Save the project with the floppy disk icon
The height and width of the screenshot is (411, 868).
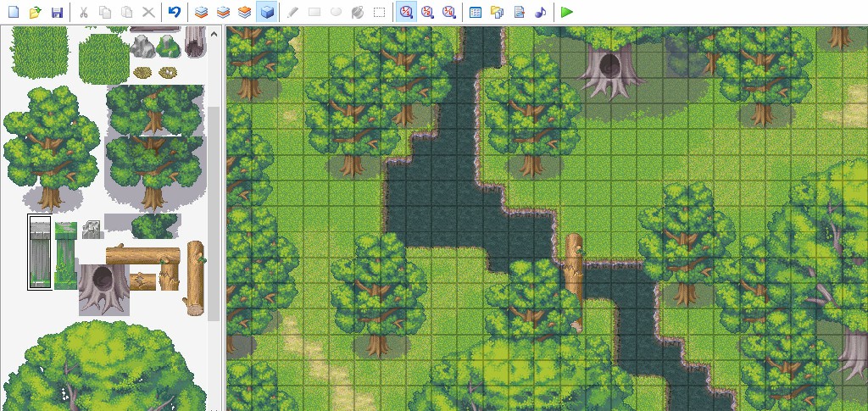tap(57, 12)
